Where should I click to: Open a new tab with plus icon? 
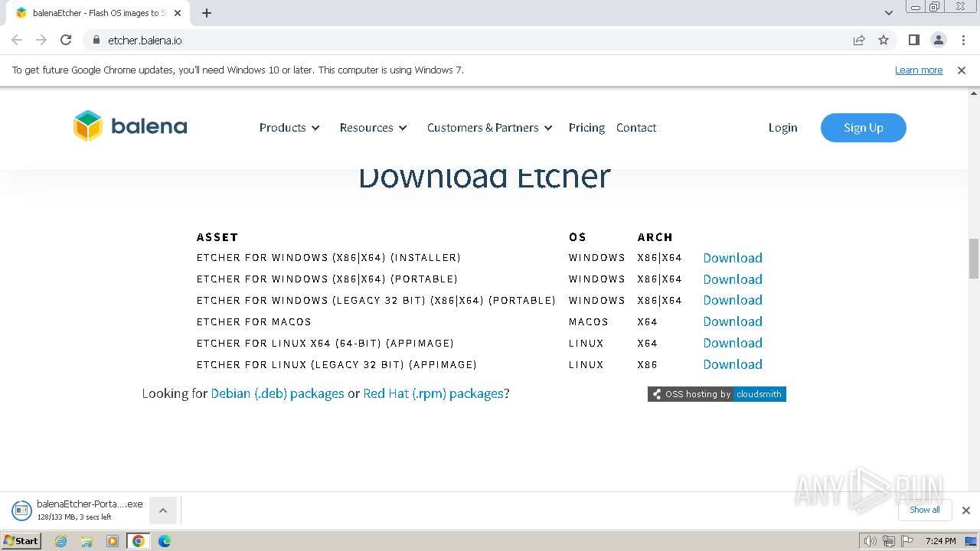(207, 13)
